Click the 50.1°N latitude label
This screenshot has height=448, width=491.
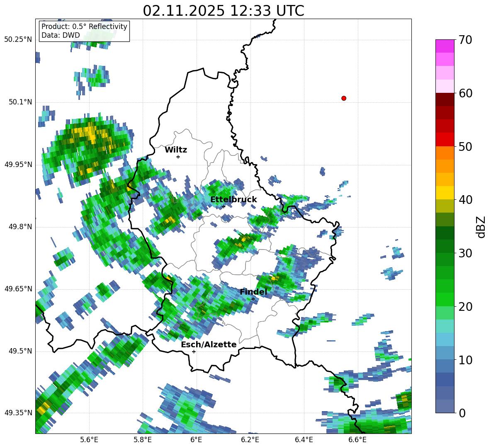coord(20,102)
